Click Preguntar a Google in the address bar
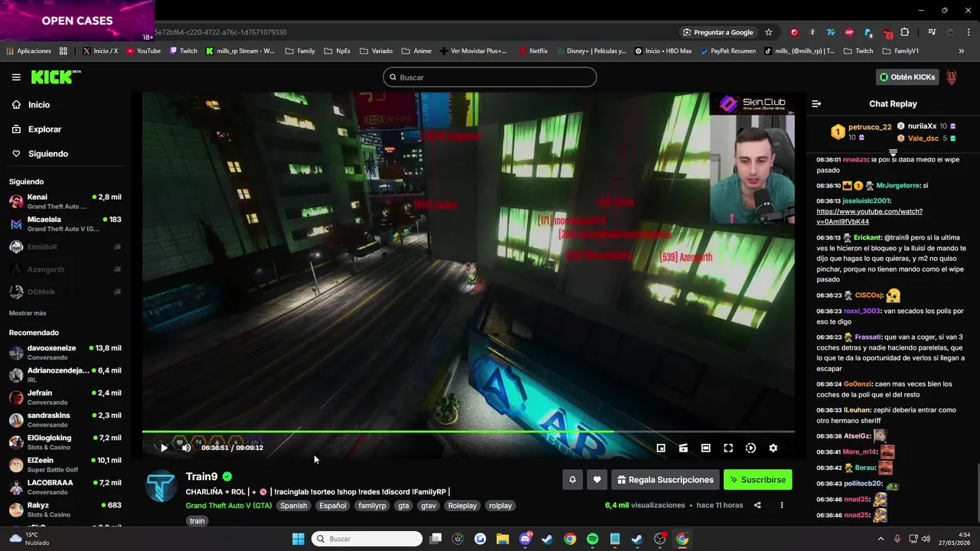 tap(718, 32)
